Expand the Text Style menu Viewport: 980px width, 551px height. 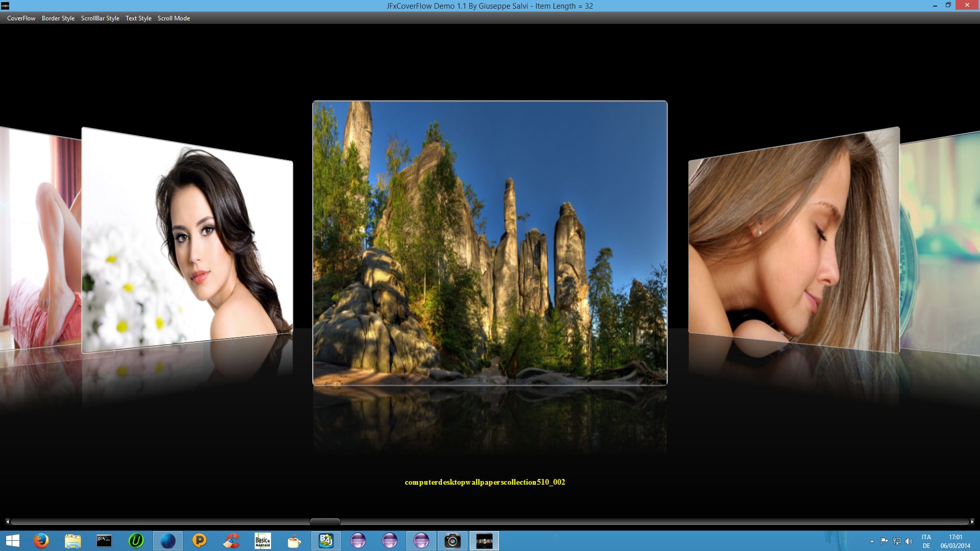coord(138,18)
